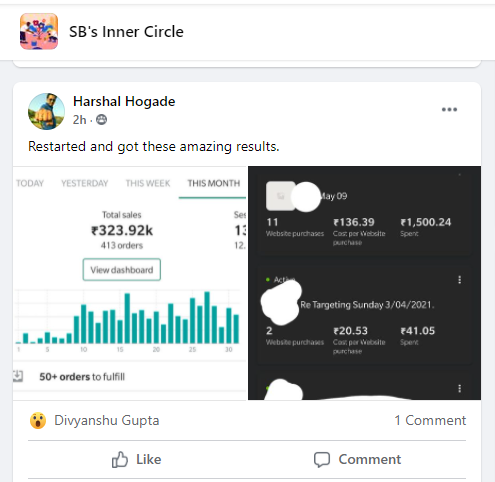Click the wow reaction emoji
495x482 pixels.
(x=38, y=420)
